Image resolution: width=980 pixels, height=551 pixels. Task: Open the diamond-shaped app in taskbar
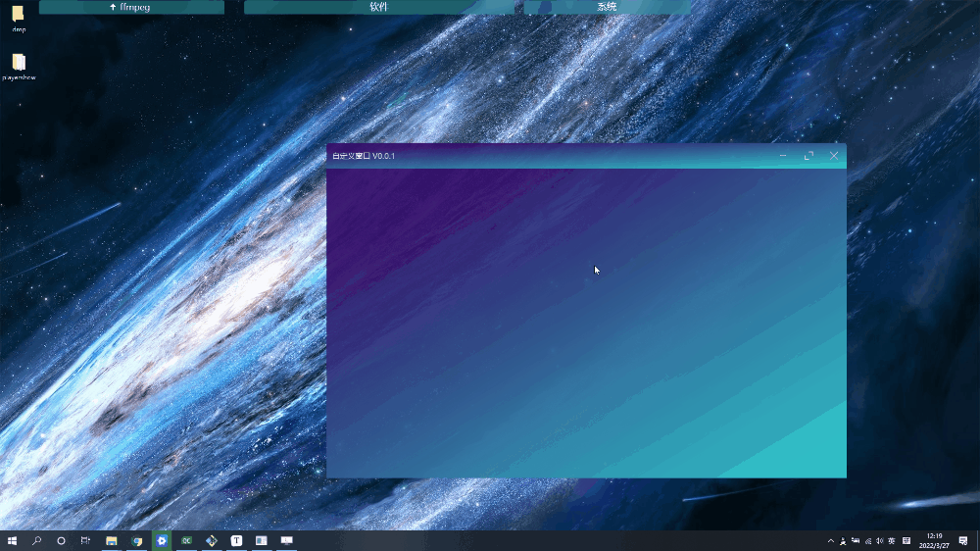[212, 540]
